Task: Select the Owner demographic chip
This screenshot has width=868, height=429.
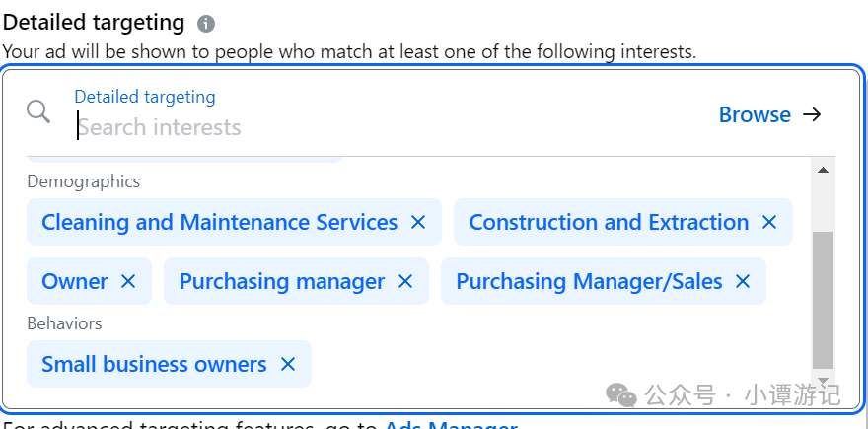Action: pyautogui.click(x=75, y=281)
